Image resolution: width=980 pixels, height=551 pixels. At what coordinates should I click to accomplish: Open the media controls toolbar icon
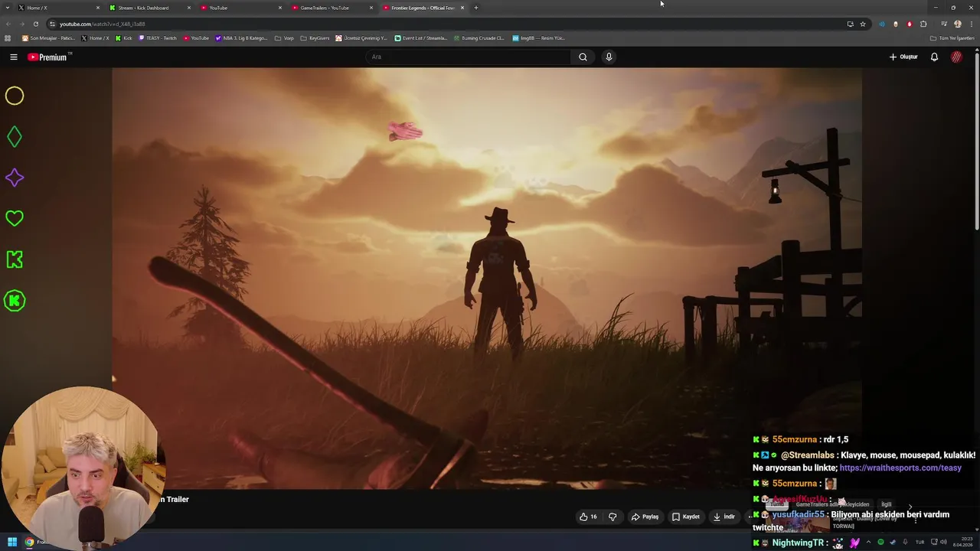tap(944, 24)
